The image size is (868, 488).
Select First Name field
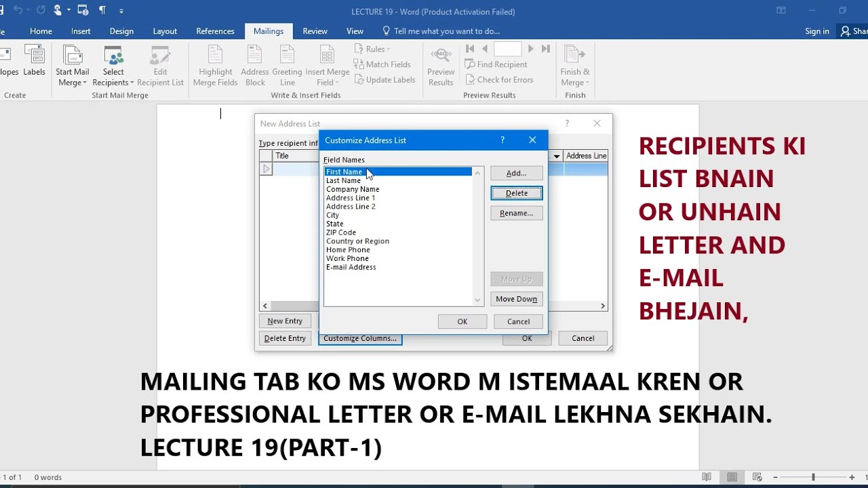click(398, 172)
